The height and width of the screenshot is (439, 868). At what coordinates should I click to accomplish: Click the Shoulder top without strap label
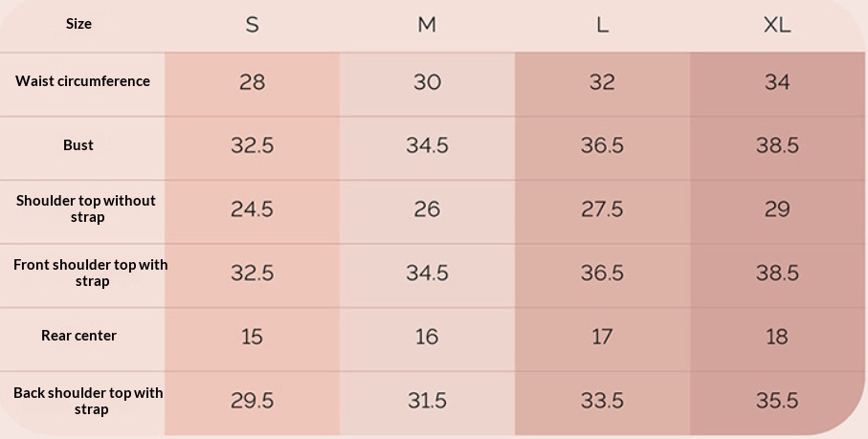point(85,209)
